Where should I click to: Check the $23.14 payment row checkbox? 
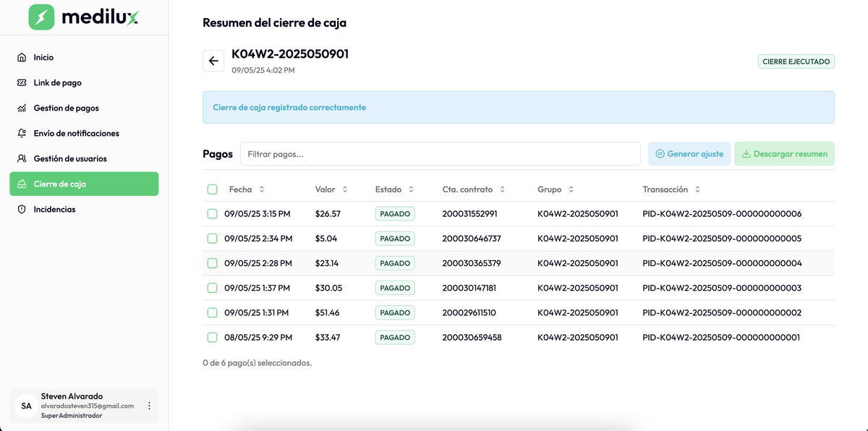click(x=212, y=263)
